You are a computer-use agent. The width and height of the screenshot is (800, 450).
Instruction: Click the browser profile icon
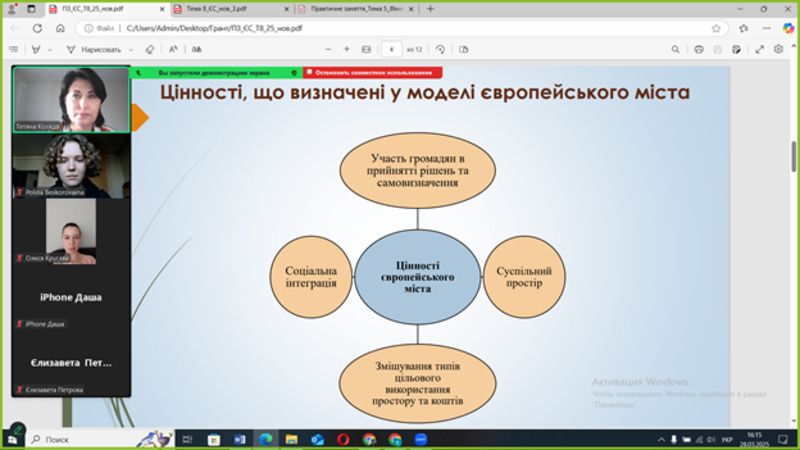(11, 9)
